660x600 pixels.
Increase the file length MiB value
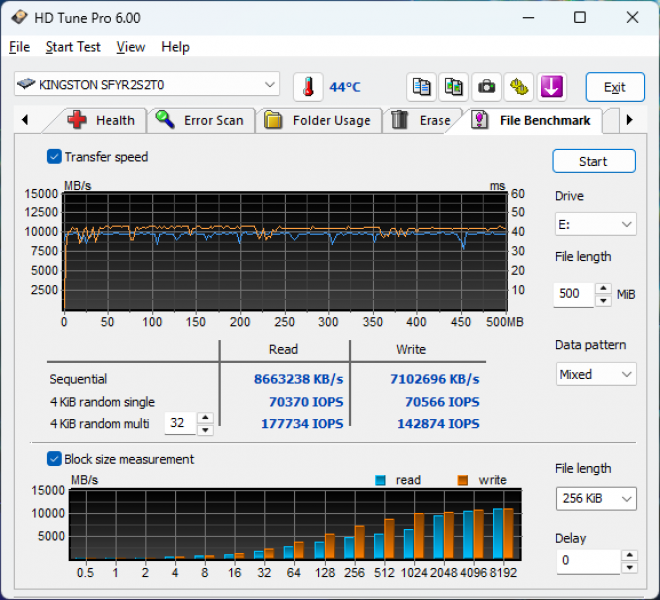coord(603,288)
